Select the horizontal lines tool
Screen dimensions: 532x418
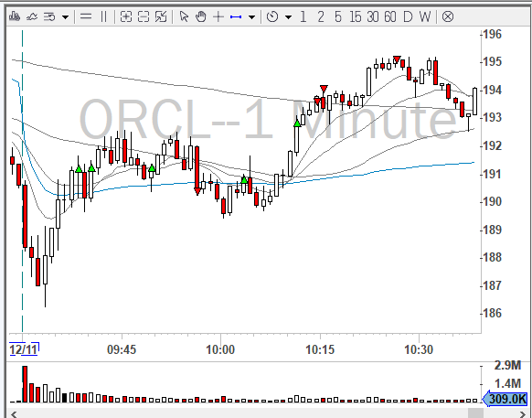(86, 16)
